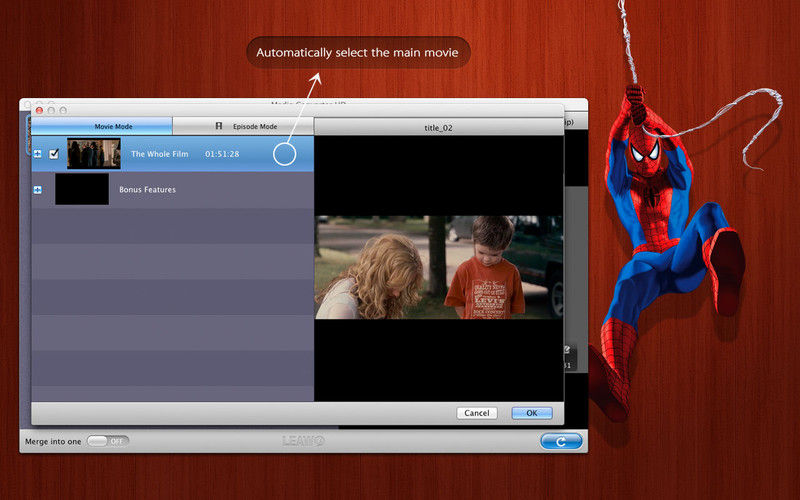Click the Bonus Features label

pyautogui.click(x=147, y=189)
